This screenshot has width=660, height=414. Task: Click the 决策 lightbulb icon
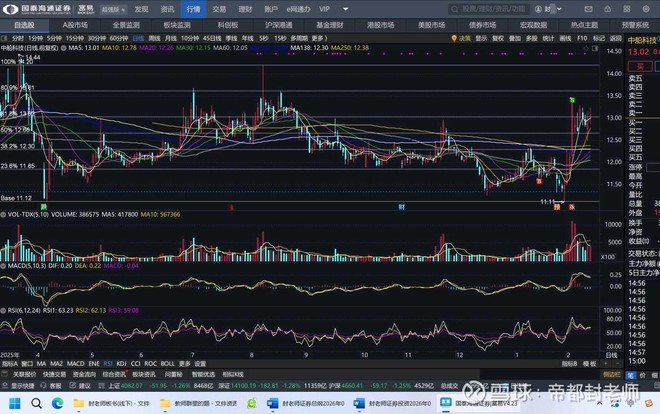(x=454, y=38)
